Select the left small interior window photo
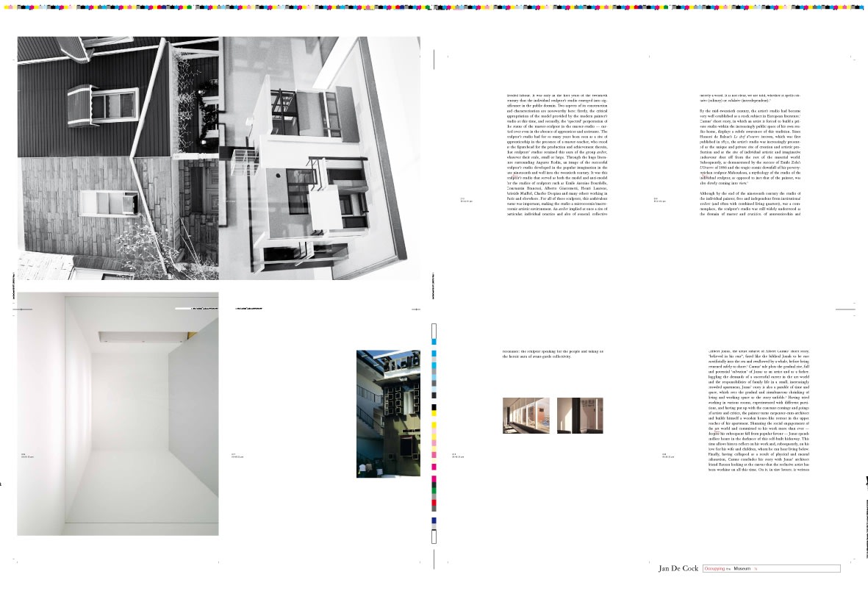Viewport: 868px width, 613px height. [526, 416]
